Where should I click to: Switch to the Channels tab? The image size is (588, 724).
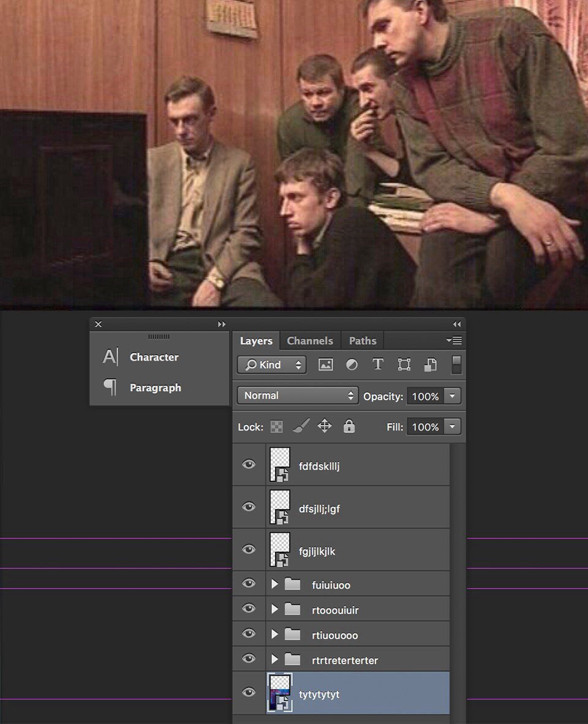coord(310,341)
